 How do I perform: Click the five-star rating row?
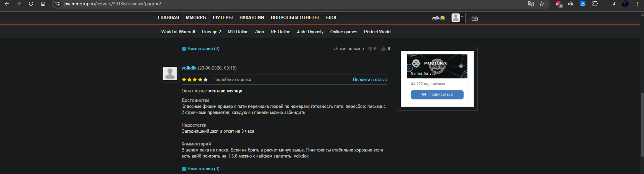(194, 80)
